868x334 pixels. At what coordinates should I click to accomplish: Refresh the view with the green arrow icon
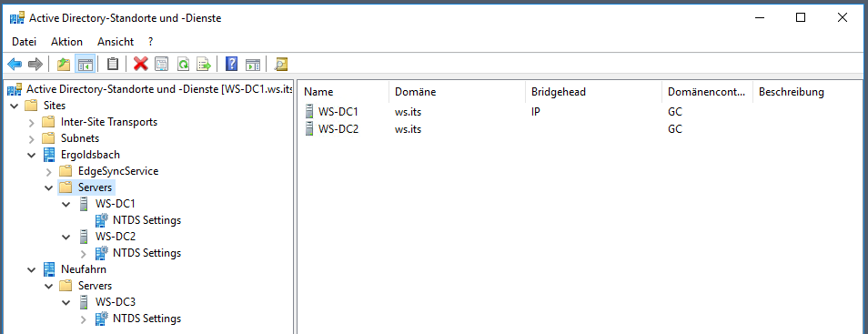(x=183, y=65)
